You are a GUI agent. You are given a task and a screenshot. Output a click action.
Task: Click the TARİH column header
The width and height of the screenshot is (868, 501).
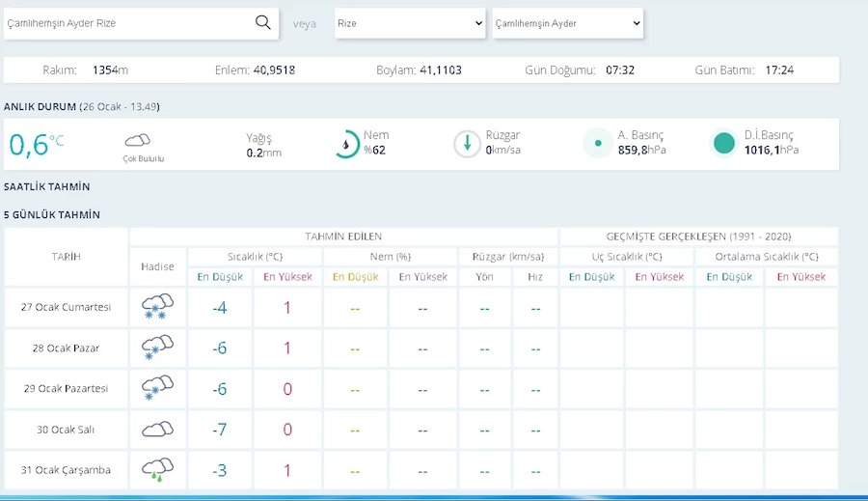(66, 257)
